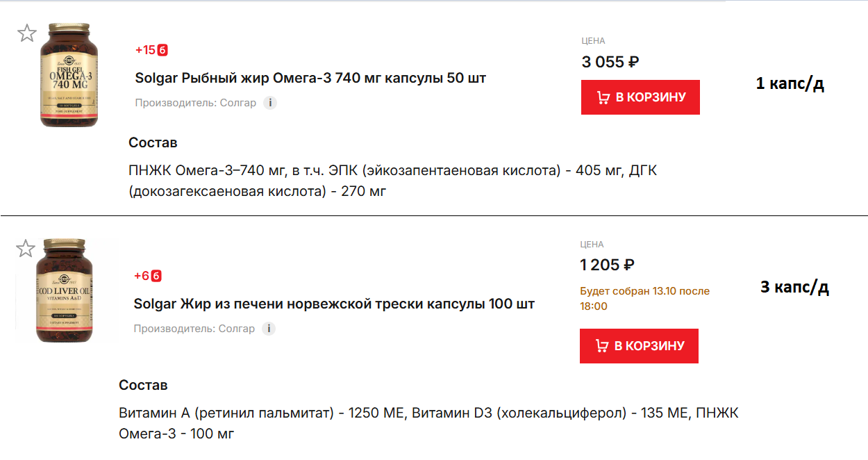Open the Fish Gel Omega-3 bottle image
This screenshot has height=460, width=868.
click(69, 75)
